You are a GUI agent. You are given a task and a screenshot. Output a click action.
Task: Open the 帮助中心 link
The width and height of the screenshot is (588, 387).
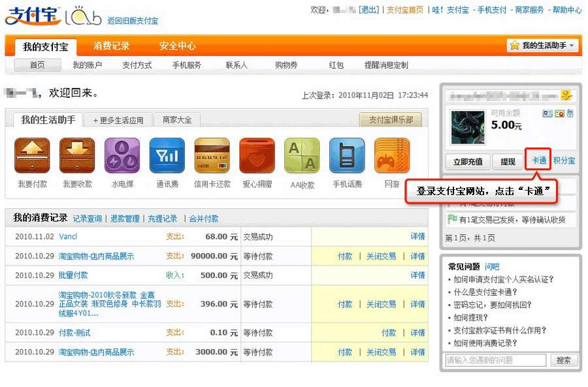567,10
